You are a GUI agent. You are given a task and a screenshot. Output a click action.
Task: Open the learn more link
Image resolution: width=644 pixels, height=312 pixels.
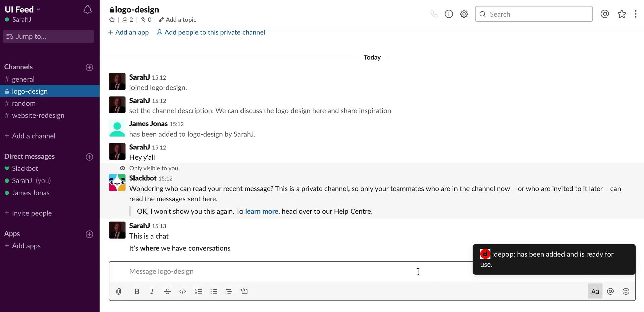tap(262, 211)
